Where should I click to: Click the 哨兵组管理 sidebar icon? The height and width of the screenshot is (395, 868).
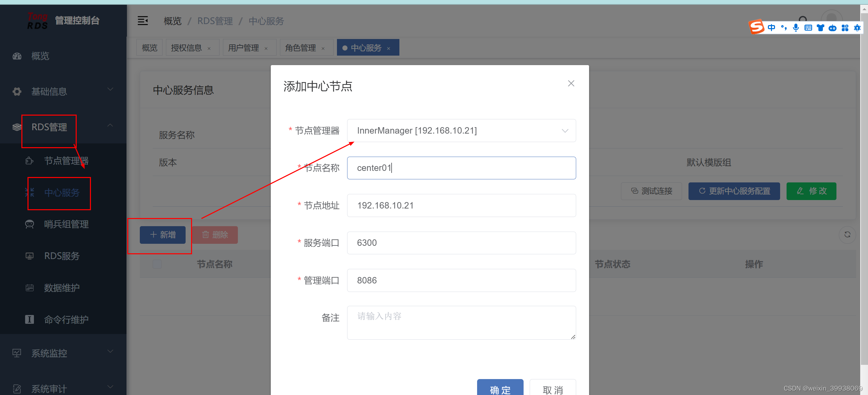[x=30, y=224]
